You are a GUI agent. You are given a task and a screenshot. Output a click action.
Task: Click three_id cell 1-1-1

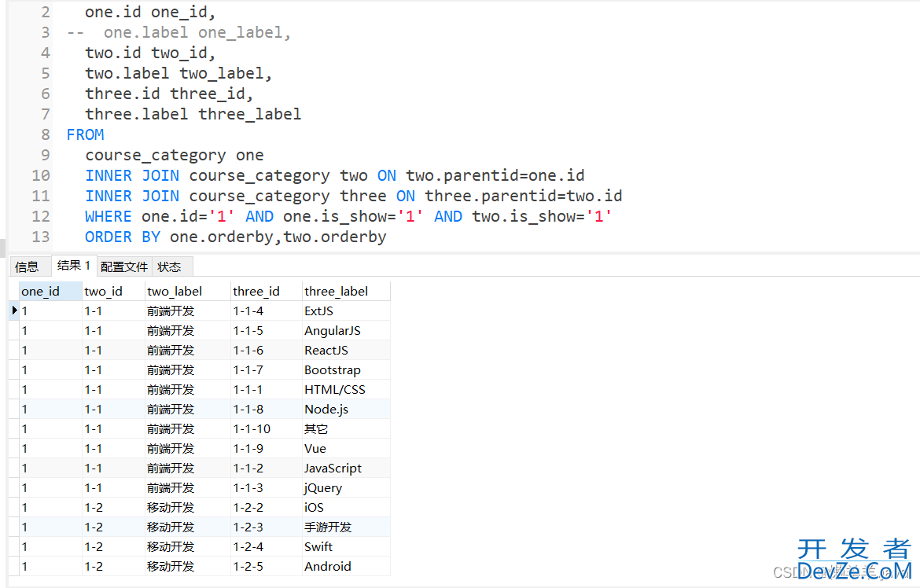(x=267, y=390)
